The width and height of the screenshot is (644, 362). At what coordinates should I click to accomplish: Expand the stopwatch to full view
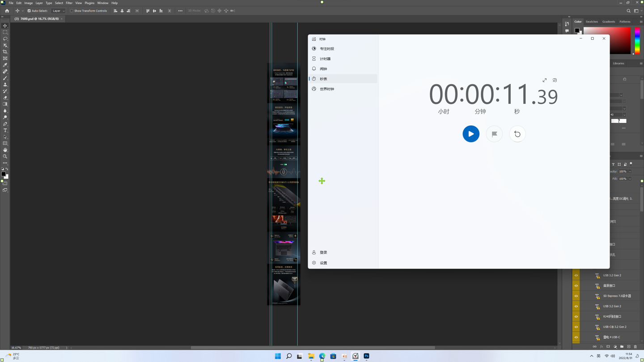point(545,80)
